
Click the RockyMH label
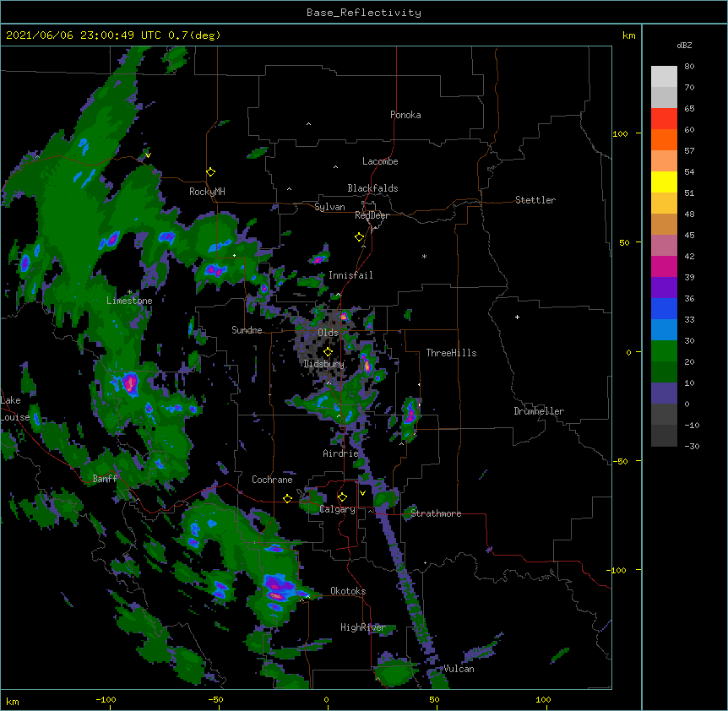pos(207,192)
